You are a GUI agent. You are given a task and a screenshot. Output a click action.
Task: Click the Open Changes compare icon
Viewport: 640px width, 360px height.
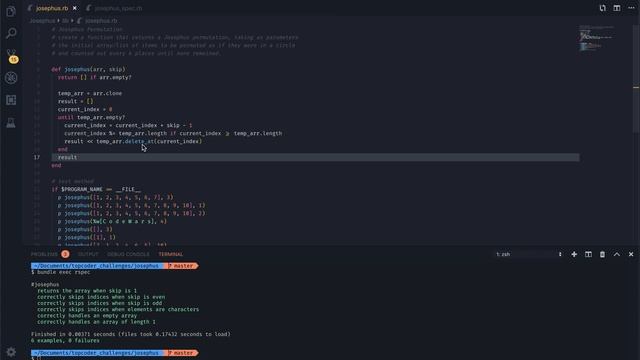(602, 8)
